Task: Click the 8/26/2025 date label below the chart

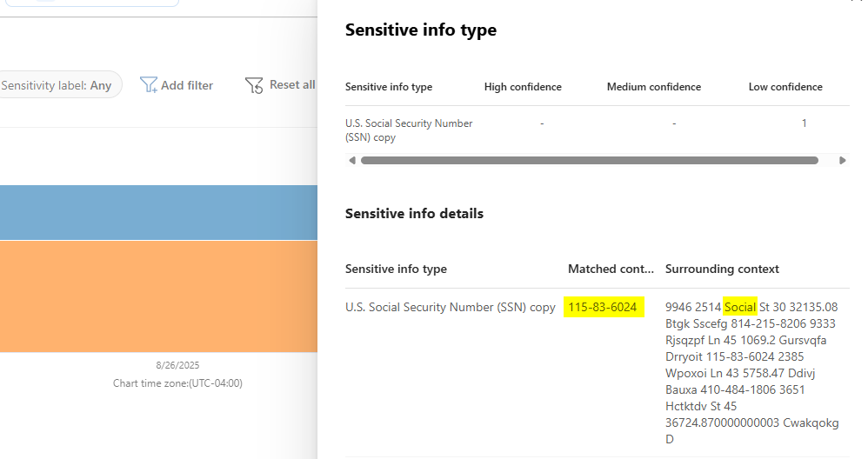Action: (x=177, y=365)
